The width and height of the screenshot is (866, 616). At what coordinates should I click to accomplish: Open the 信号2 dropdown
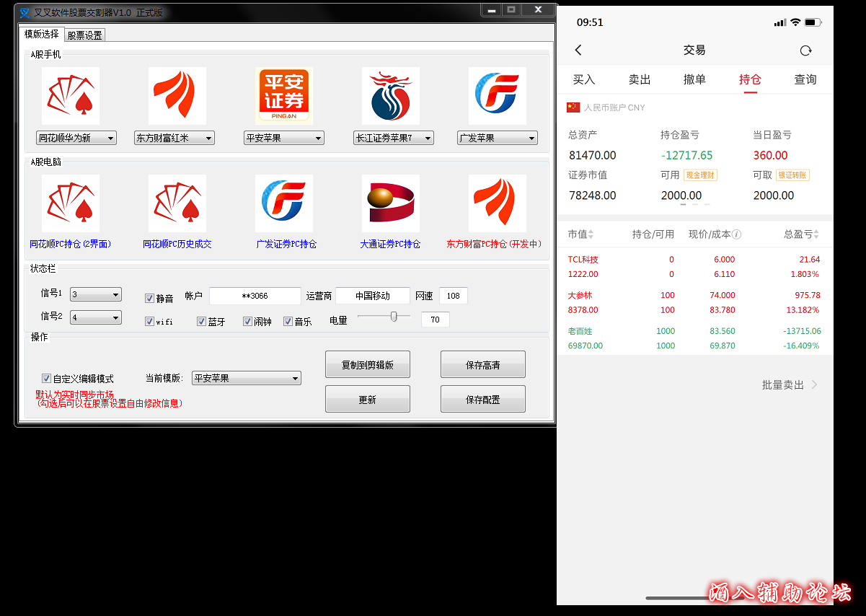97,317
